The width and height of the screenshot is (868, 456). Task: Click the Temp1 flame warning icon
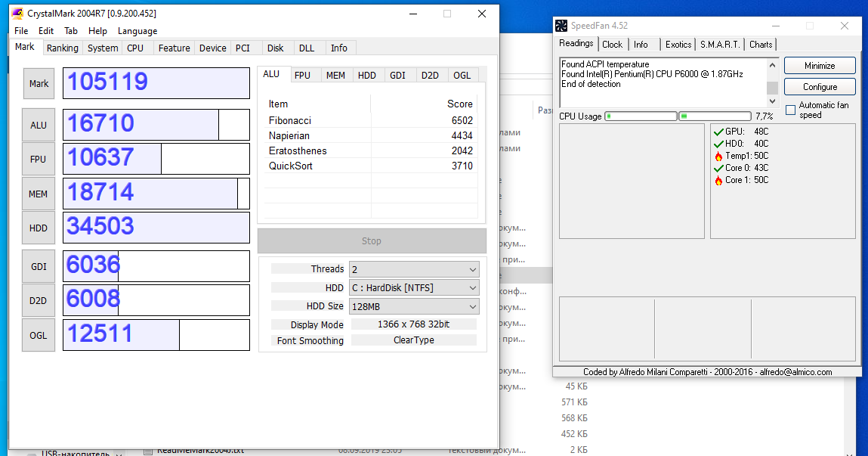pos(718,157)
